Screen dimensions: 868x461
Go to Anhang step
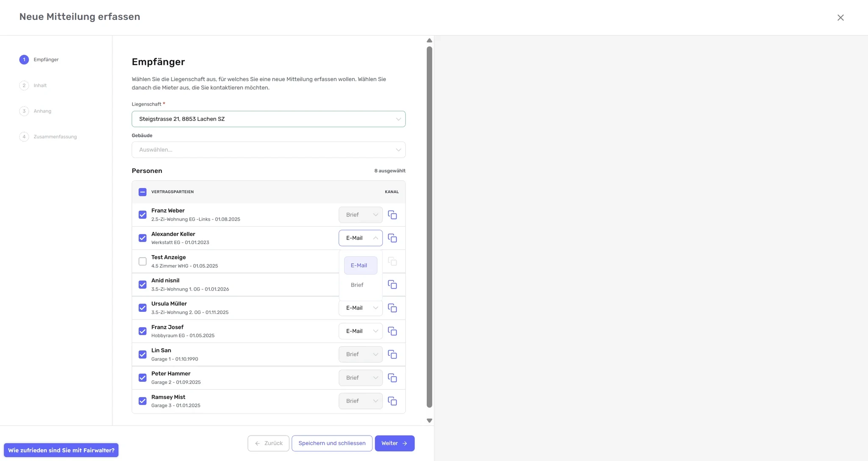click(x=35, y=111)
